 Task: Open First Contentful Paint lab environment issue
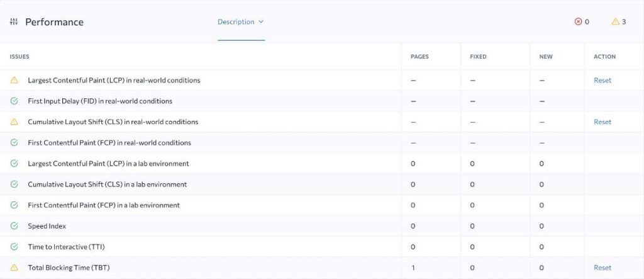tap(104, 205)
